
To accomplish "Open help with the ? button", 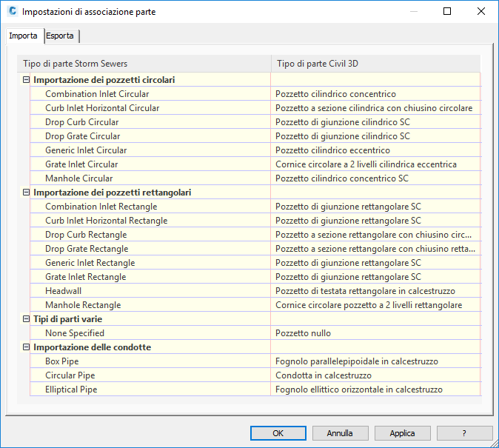I will coord(464,433).
